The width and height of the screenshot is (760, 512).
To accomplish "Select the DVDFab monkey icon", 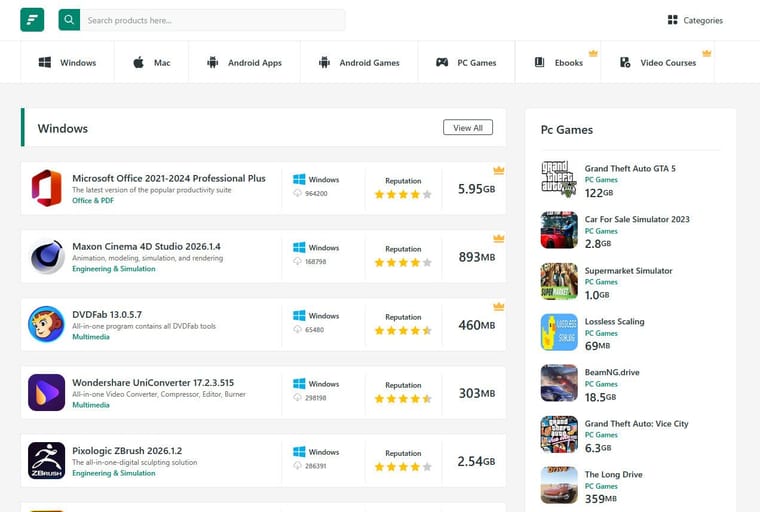I will click(x=47, y=325).
